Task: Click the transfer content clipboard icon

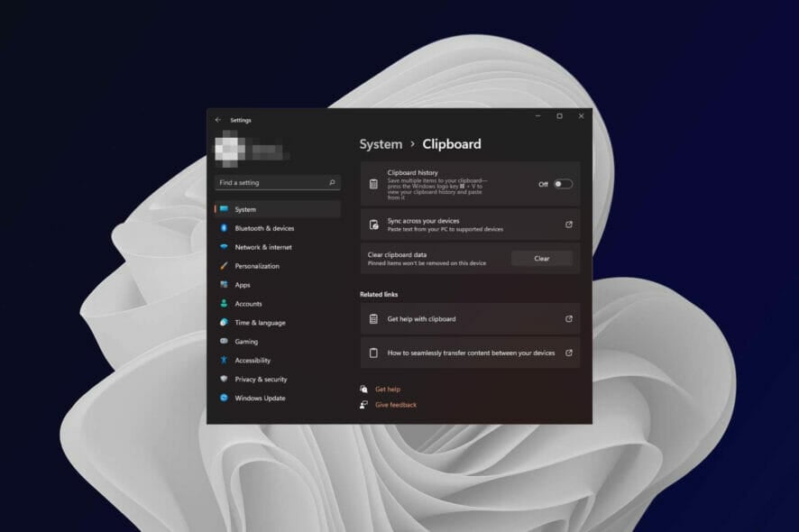Action: pos(373,353)
